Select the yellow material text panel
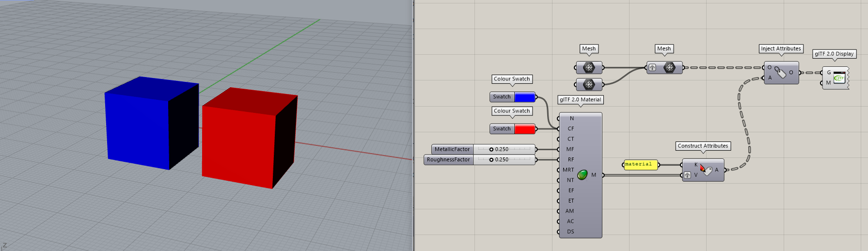Screen dimensions: 868x251 640,165
